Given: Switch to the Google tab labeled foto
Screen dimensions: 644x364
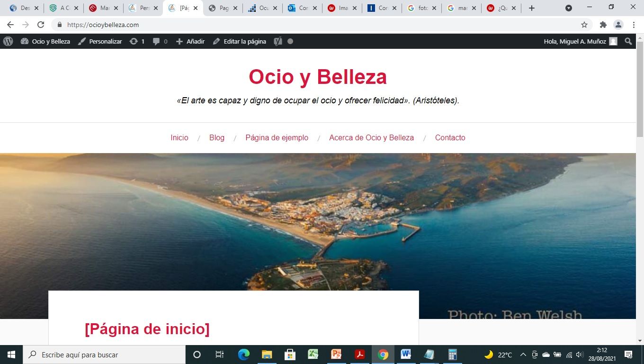Looking at the screenshot, I should tap(421, 8).
